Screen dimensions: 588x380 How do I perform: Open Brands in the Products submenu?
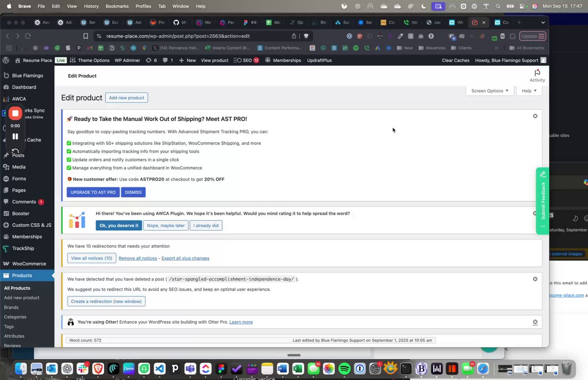click(x=11, y=307)
